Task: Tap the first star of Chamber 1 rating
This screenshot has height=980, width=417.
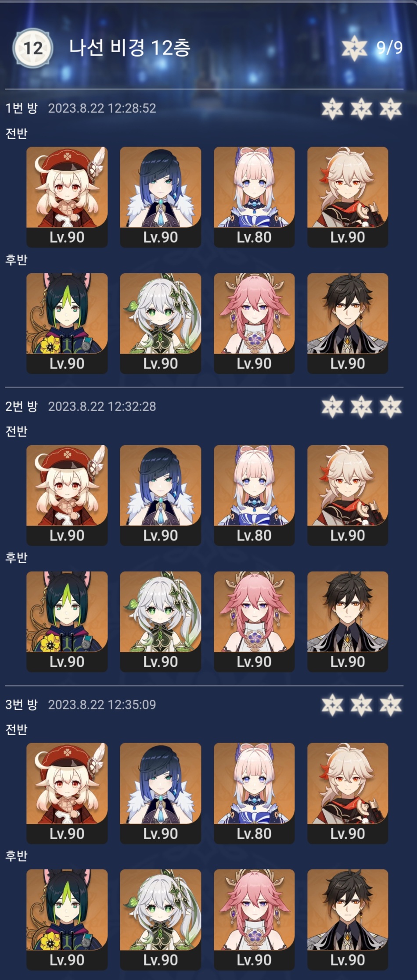Action: pos(332,109)
